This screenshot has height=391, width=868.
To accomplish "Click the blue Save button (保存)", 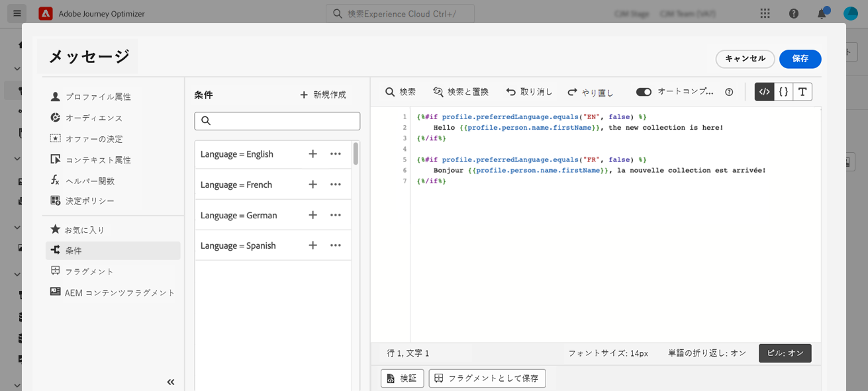I will tap(800, 59).
